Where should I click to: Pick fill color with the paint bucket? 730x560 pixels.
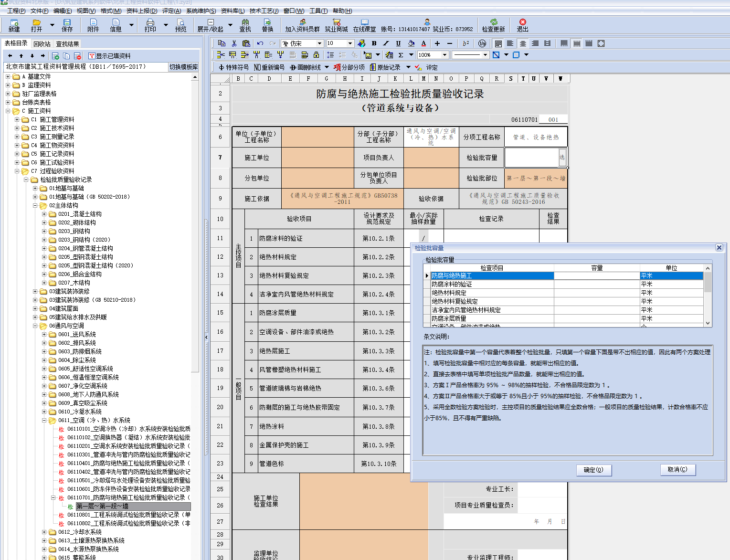tap(411, 43)
